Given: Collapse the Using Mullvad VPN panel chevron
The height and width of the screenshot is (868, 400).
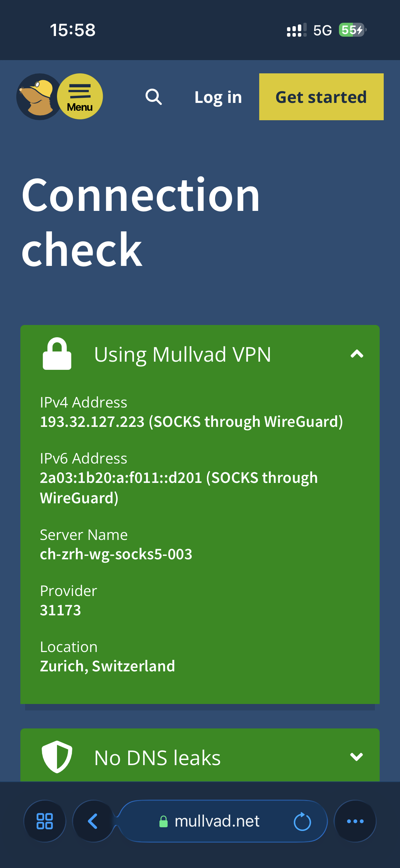Looking at the screenshot, I should pos(357,354).
